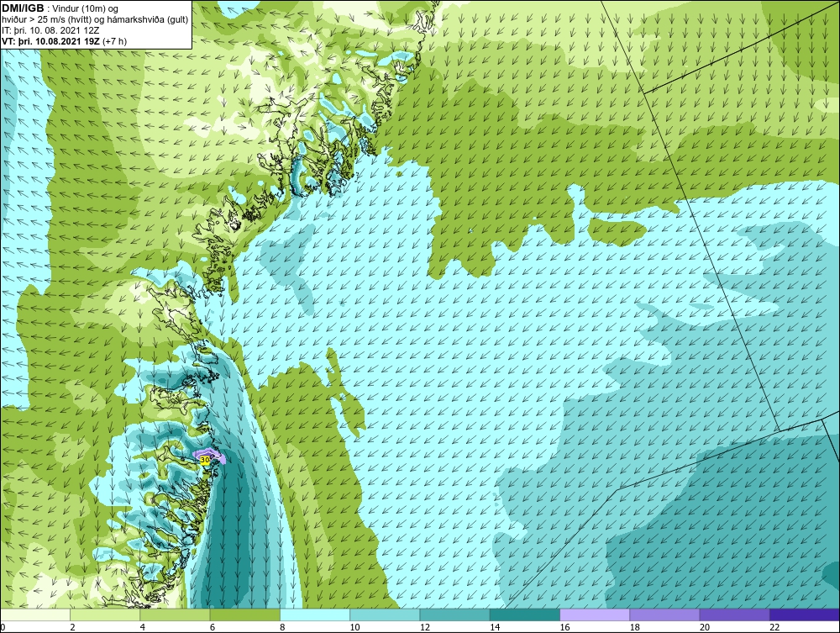Click the legend scale number 4
This screenshot has width=840, height=633.
(x=143, y=627)
